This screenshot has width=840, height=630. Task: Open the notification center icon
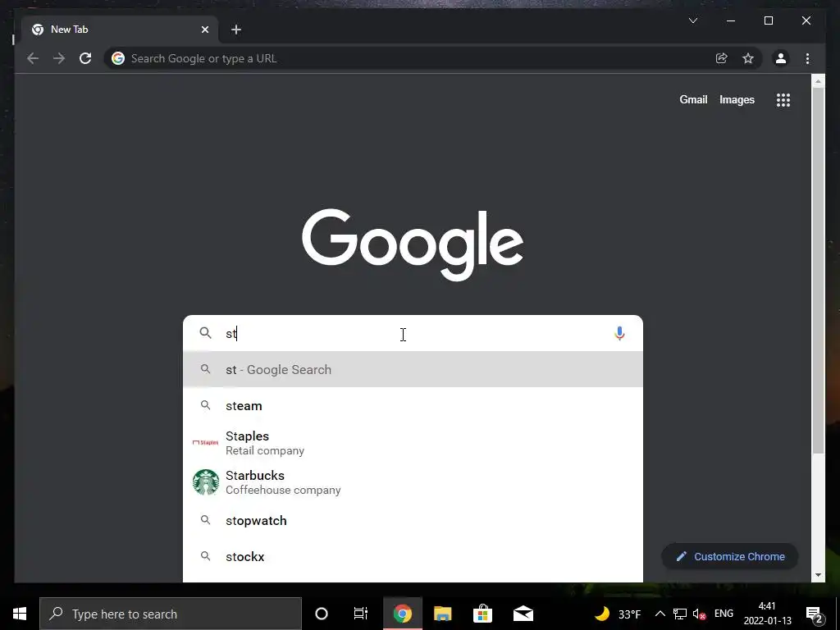click(815, 614)
